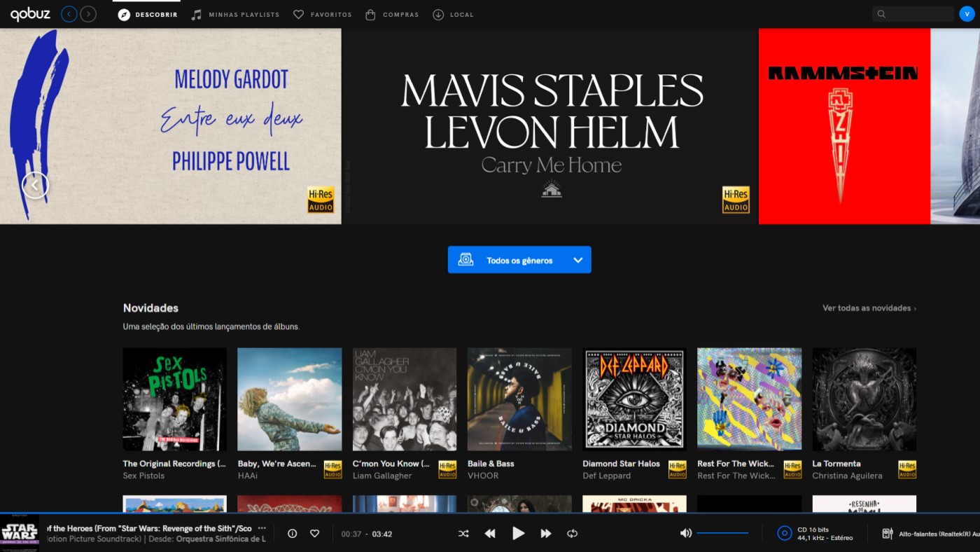Click the Orquestra Sinfônica artist link in player
This screenshot has width=980, height=552.
point(220,539)
